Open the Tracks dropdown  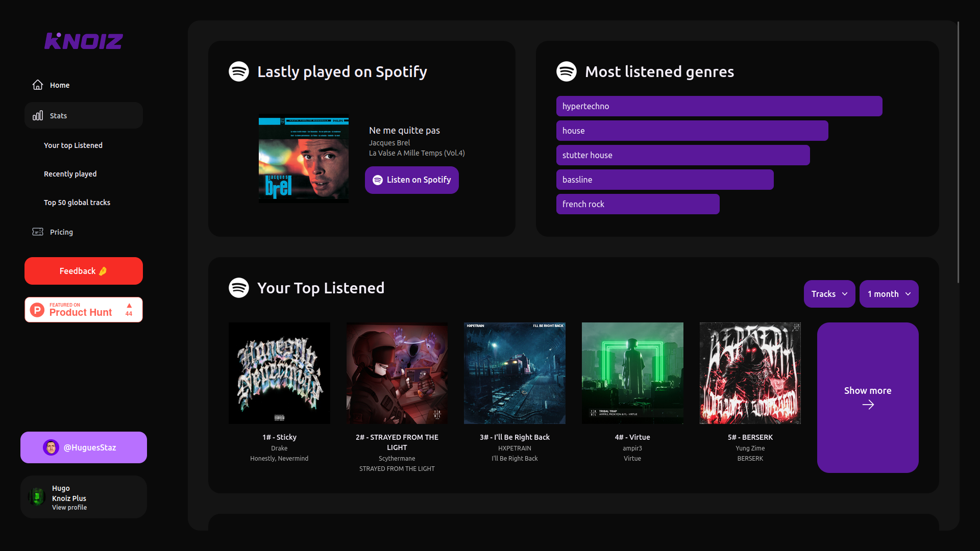(829, 294)
